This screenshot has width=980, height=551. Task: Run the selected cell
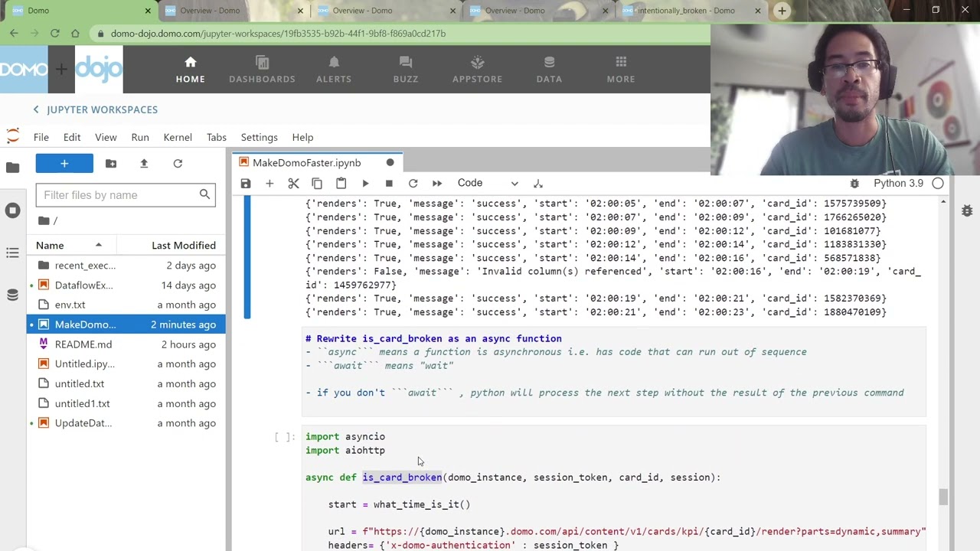(365, 184)
